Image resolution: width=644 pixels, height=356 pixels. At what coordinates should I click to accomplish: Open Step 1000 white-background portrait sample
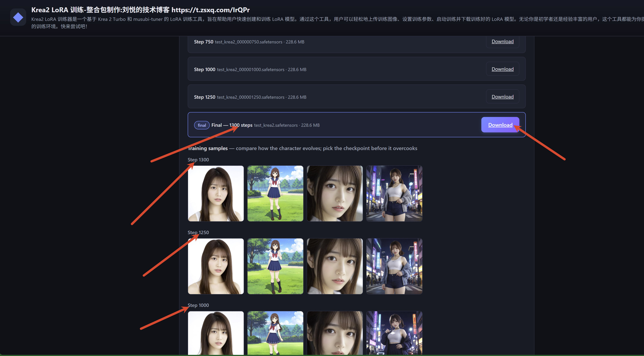click(x=216, y=333)
